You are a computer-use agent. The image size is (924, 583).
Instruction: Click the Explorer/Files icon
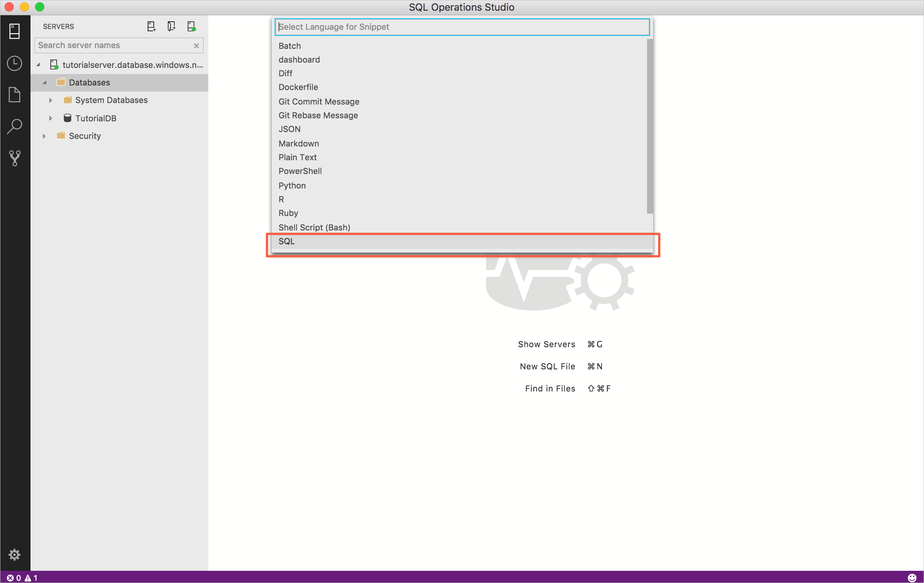click(15, 95)
